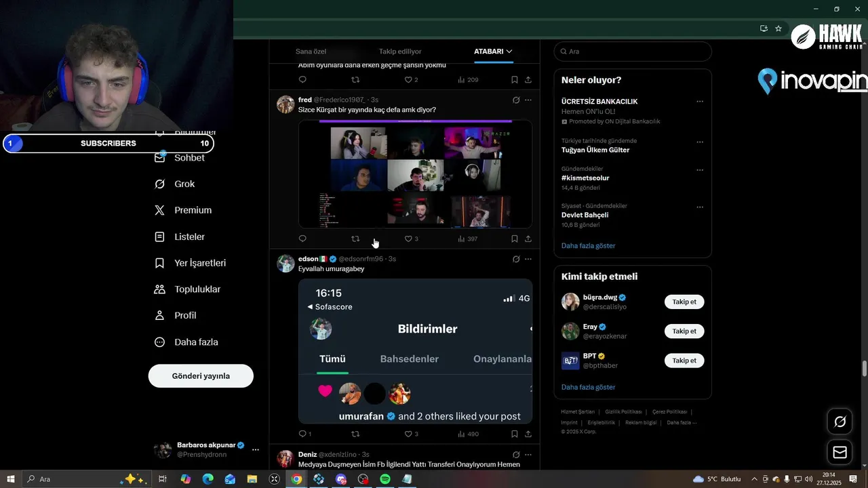Open the floating messages envelope button
This screenshot has height=488, width=868.
840,452
